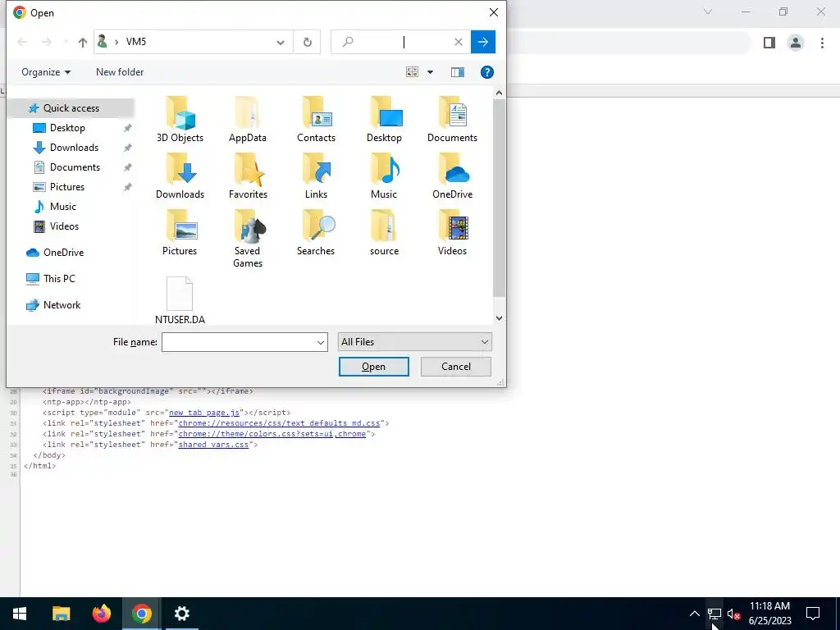Viewport: 840px width, 630px height.
Task: Open File Explorer from taskbar
Action: click(x=61, y=614)
